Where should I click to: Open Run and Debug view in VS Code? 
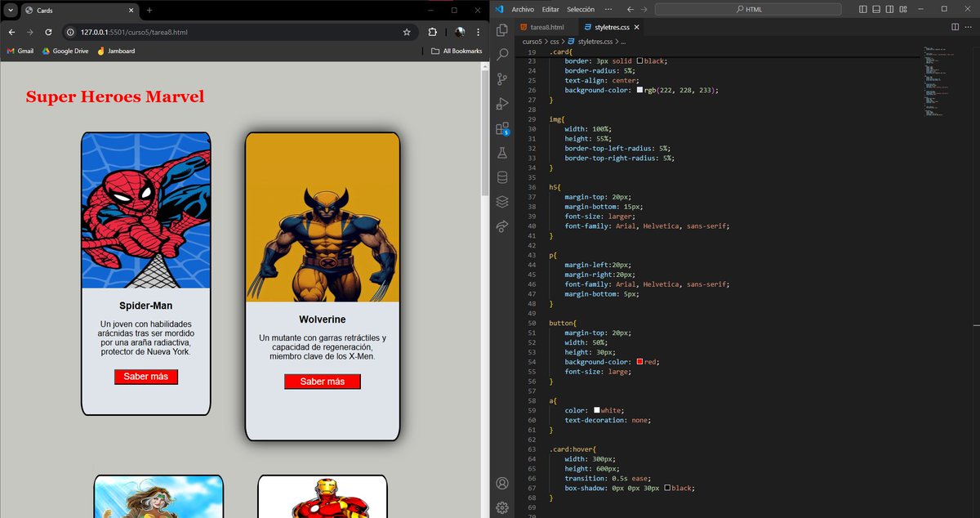tap(502, 104)
